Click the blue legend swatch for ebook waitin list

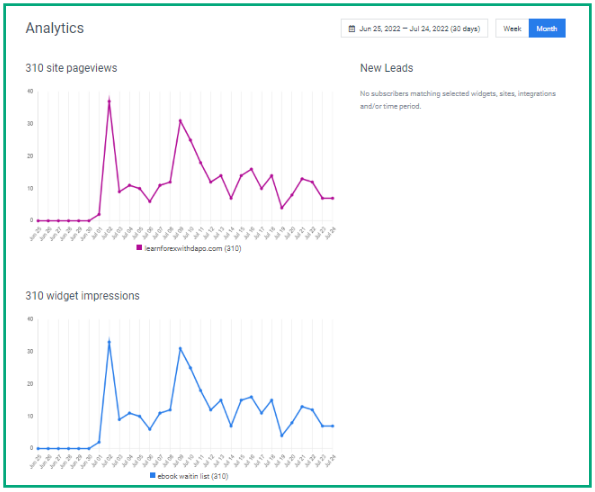(x=153, y=475)
